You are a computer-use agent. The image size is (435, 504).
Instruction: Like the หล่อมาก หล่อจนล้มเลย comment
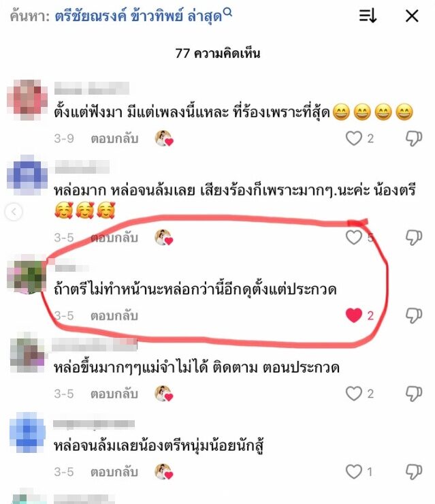point(354,238)
